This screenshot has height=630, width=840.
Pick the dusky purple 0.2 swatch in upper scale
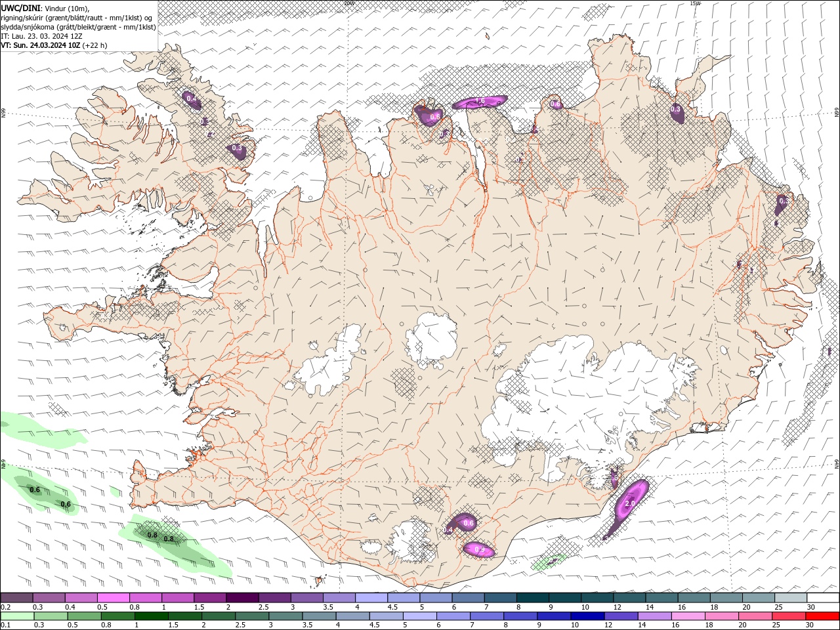tap(16, 598)
